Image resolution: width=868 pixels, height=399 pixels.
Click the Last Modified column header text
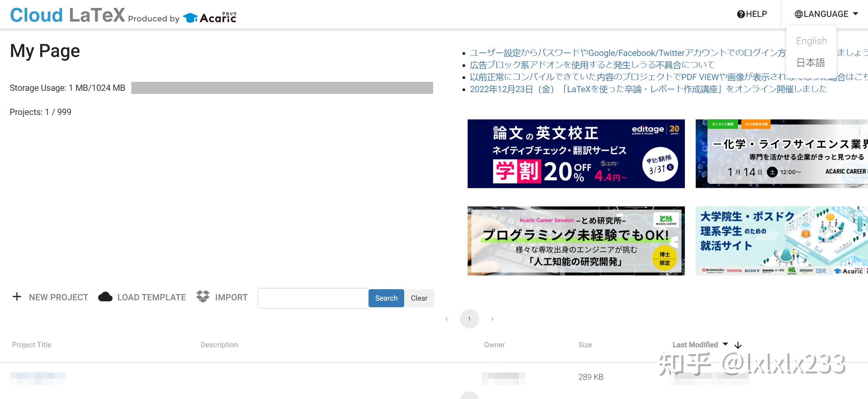(x=695, y=345)
